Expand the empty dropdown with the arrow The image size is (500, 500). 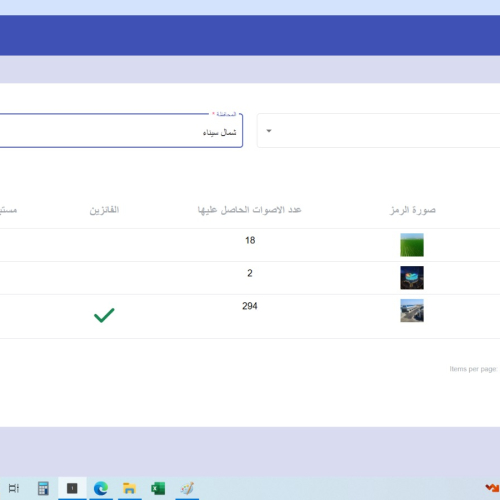coord(378,131)
